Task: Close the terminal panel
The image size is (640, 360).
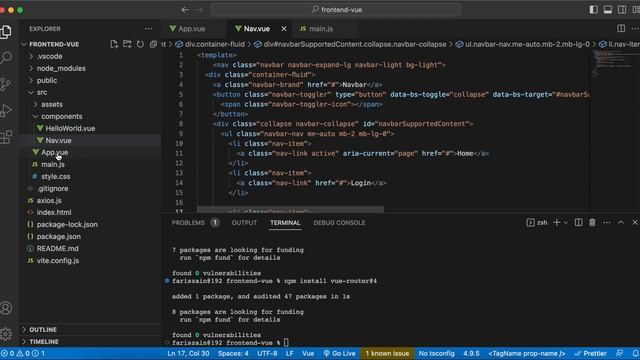Action: [635, 222]
